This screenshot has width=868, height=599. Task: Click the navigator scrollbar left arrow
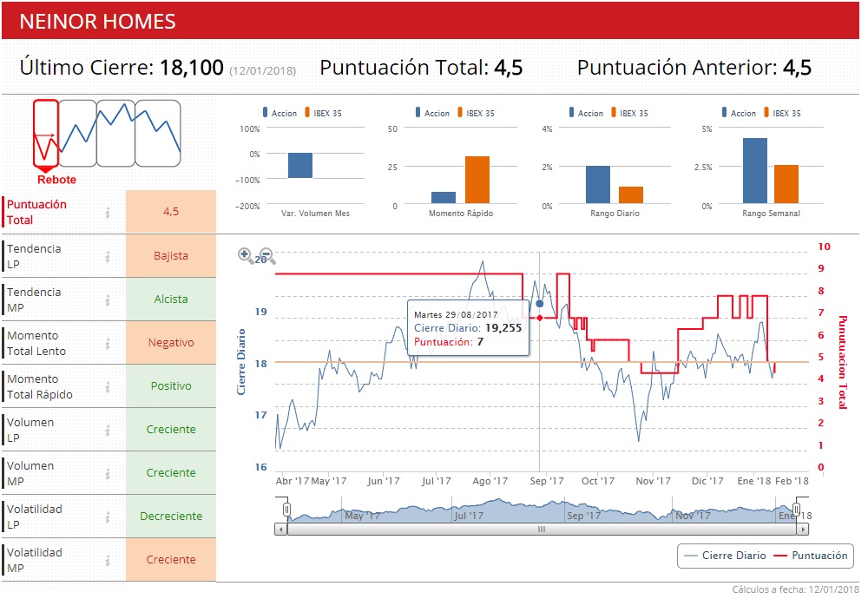point(281,530)
